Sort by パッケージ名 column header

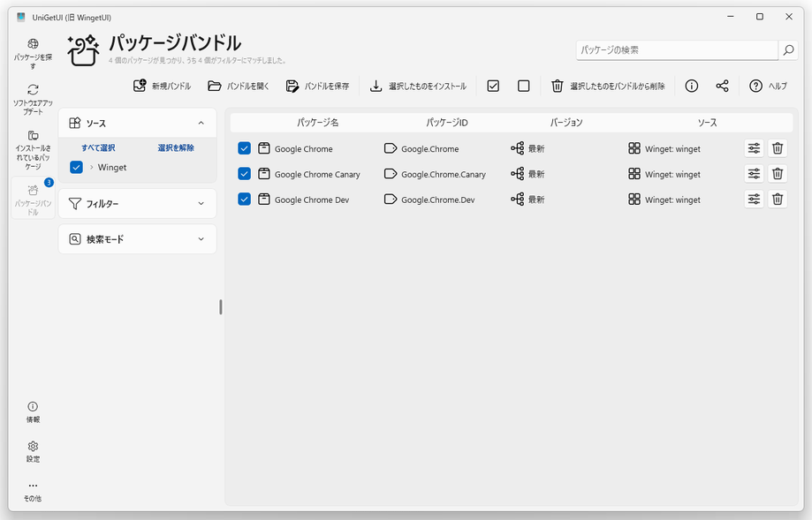[317, 123]
